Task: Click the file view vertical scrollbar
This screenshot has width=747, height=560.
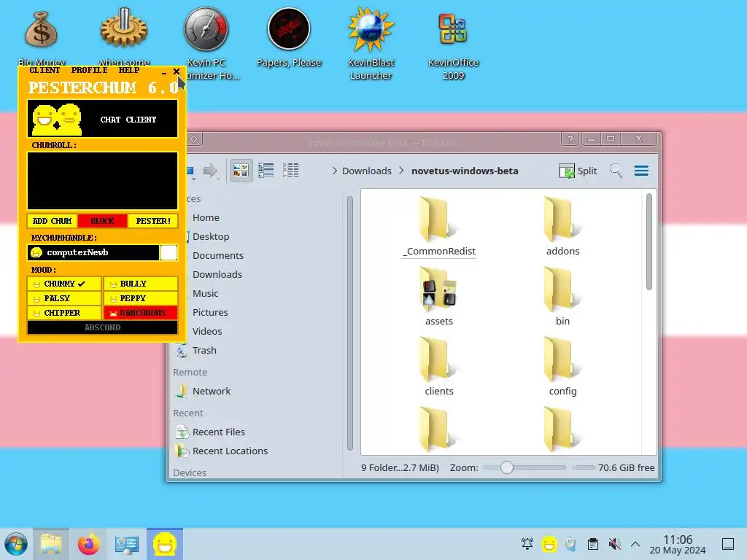Action: tap(649, 242)
